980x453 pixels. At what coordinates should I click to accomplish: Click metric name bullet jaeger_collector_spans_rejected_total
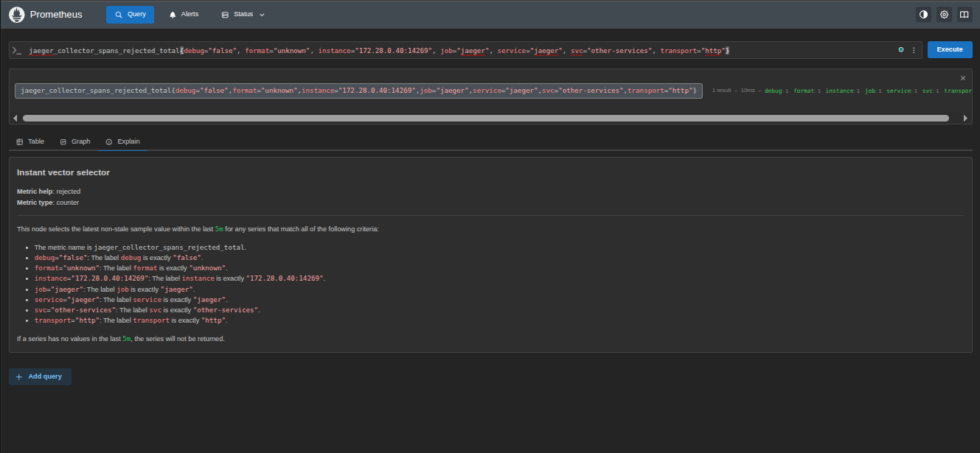[x=140, y=247]
